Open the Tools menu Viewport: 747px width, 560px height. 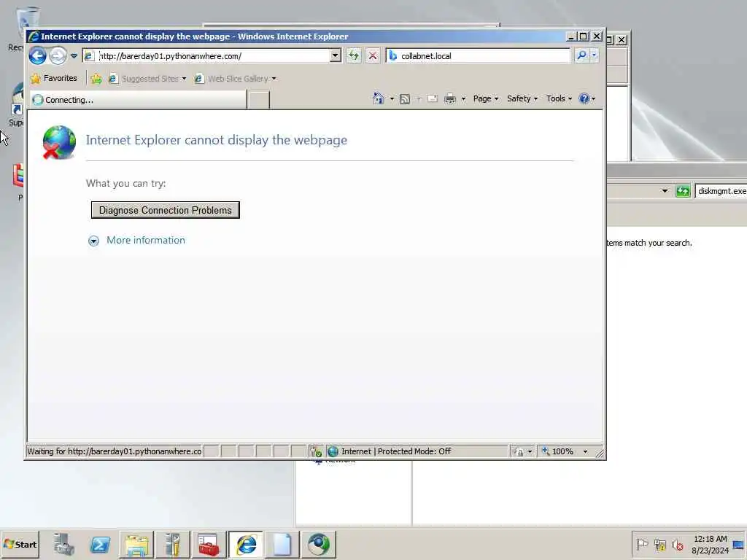pos(559,98)
